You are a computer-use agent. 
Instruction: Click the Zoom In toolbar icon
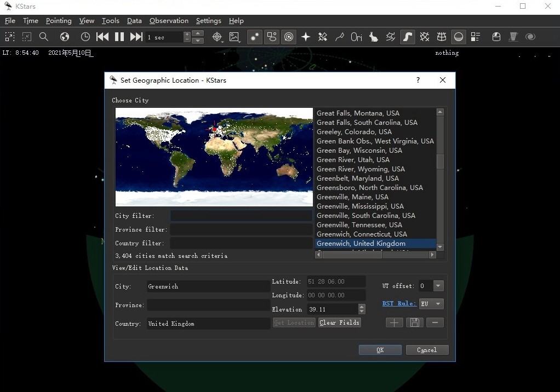[x=10, y=37]
